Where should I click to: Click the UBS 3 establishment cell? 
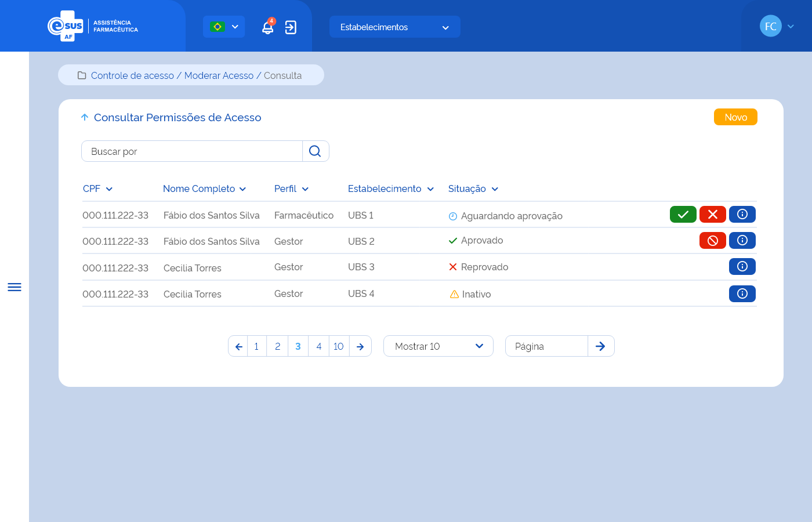click(361, 267)
